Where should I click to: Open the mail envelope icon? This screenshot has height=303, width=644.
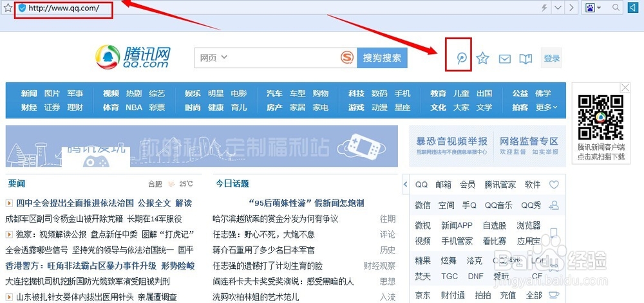(505, 59)
